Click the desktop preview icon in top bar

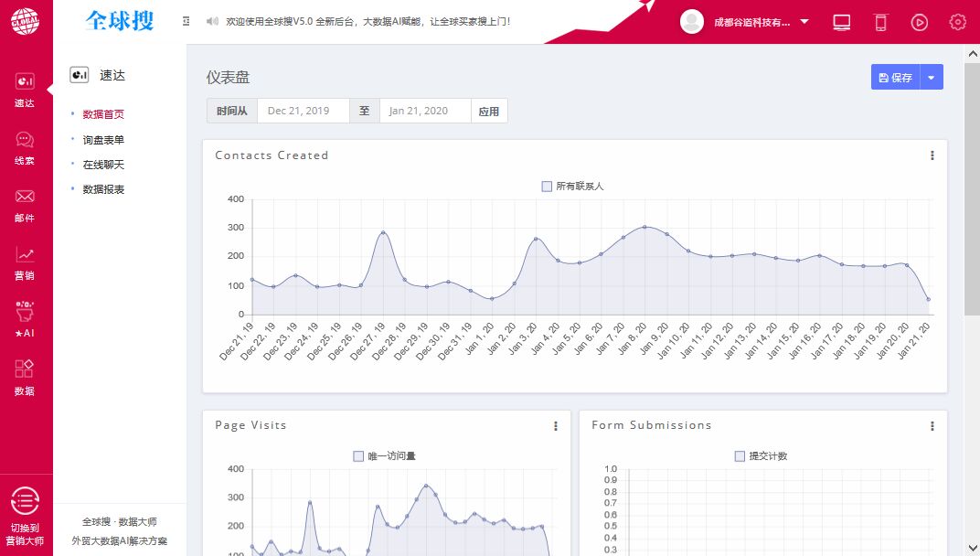point(840,21)
